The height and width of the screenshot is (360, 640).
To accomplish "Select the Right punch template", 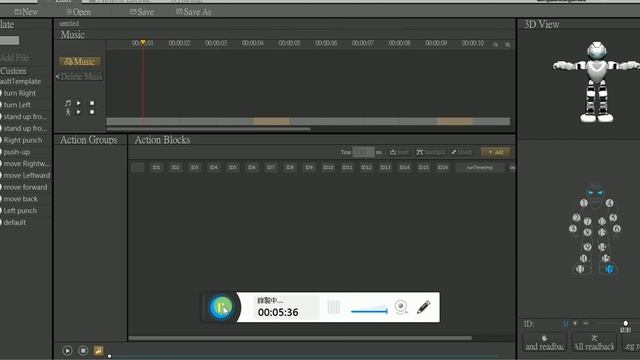I will [23, 140].
